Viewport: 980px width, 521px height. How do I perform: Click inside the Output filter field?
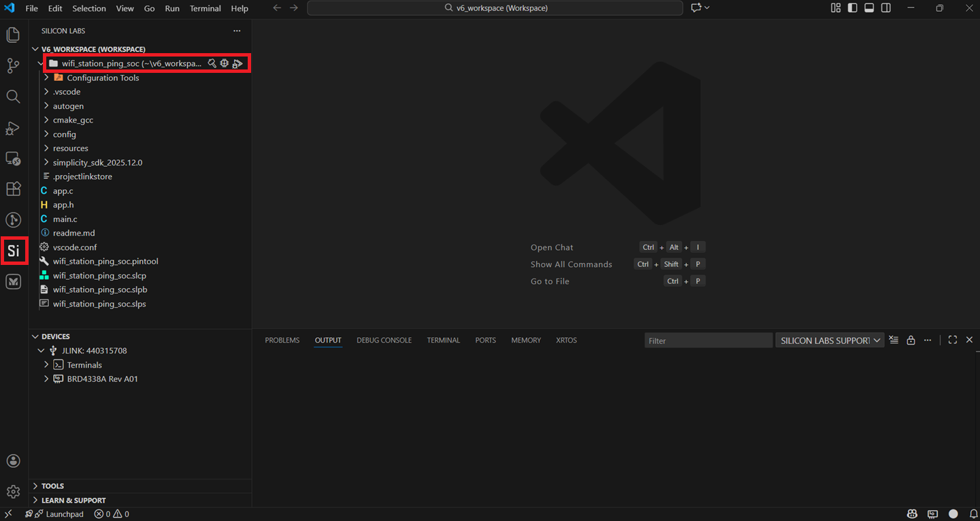(708, 339)
